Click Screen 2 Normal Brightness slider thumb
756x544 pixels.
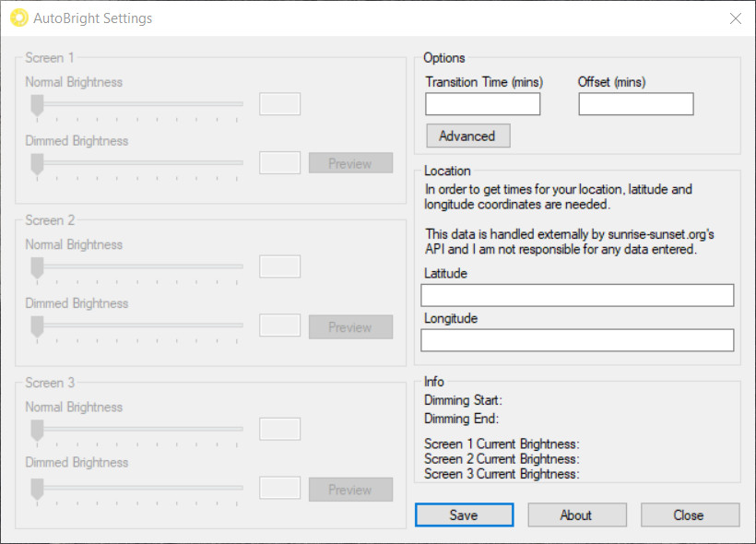point(37,267)
